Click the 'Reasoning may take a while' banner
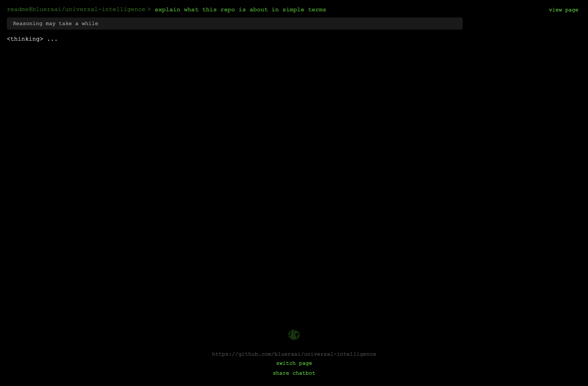The height and width of the screenshot is (386, 588). [x=234, y=24]
